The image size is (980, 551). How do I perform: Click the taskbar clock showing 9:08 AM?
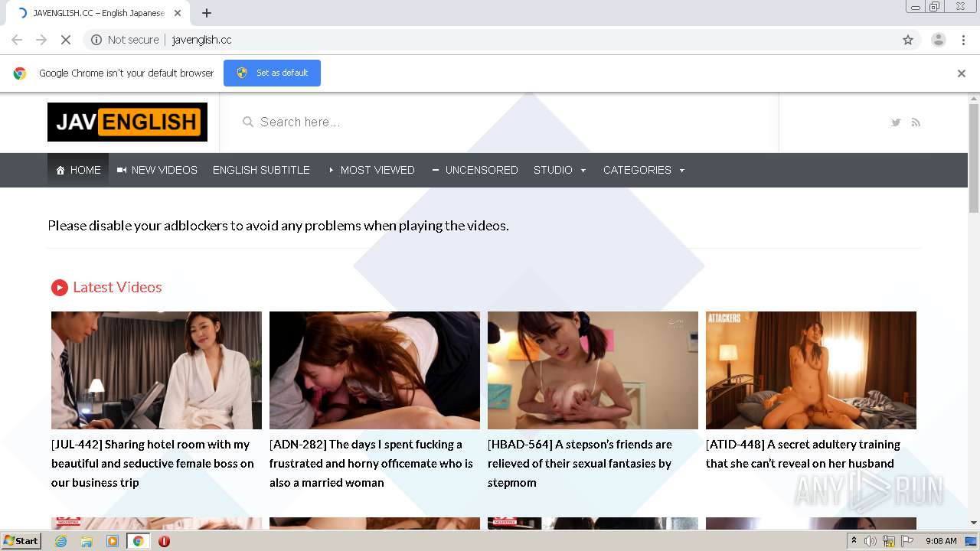tap(941, 541)
